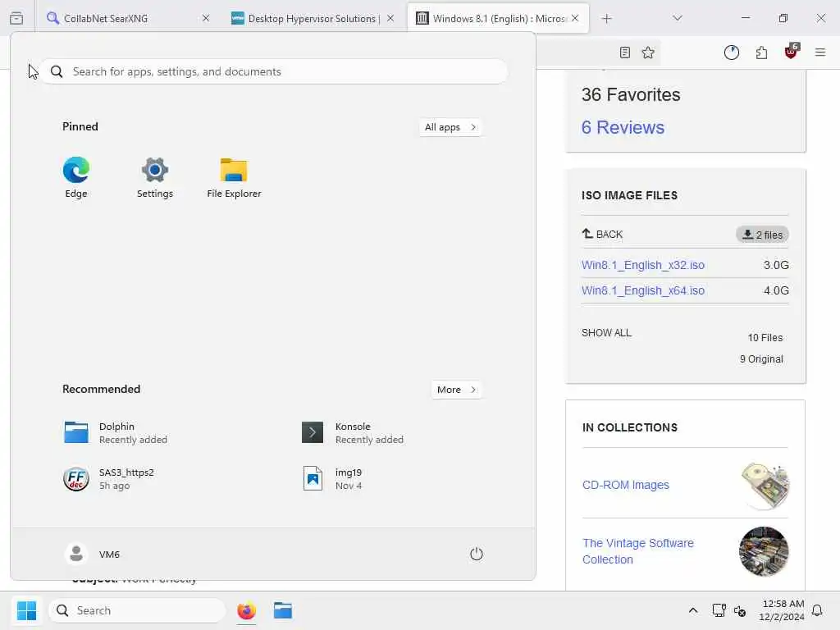840x630 pixels.
Task: Click the Vintage Software Collection thumbnail
Action: pos(764,551)
